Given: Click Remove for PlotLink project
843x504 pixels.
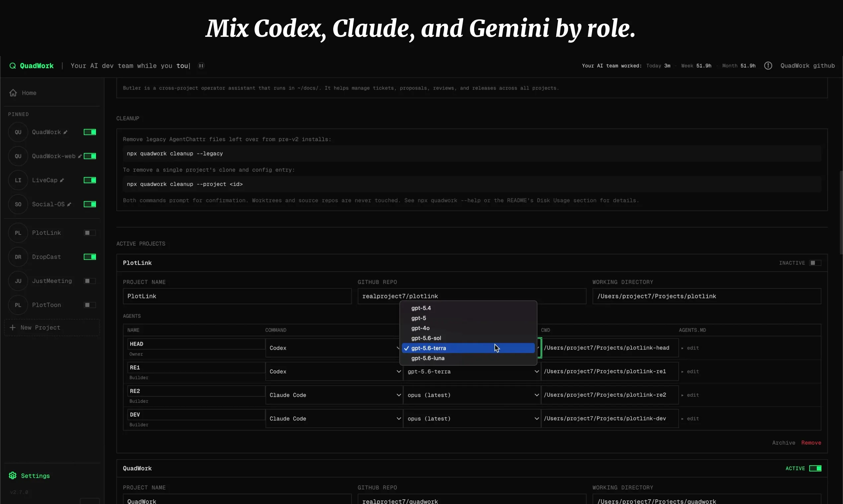Looking at the screenshot, I should click(x=811, y=443).
